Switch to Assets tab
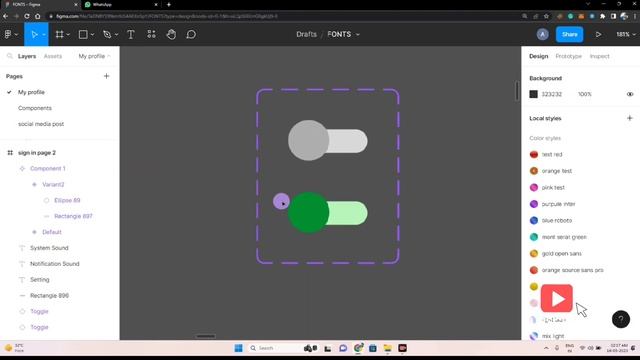 (53, 56)
